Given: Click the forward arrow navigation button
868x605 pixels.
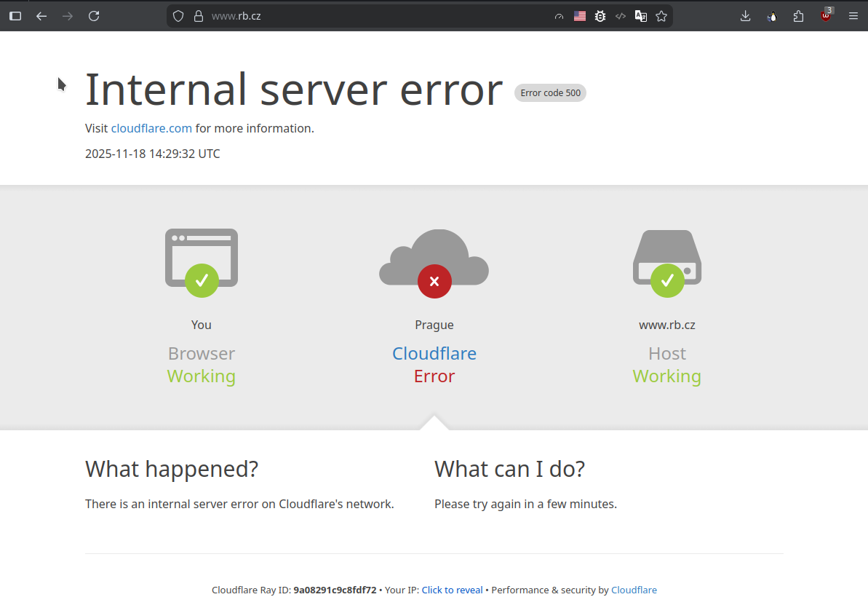Looking at the screenshot, I should 68,16.
